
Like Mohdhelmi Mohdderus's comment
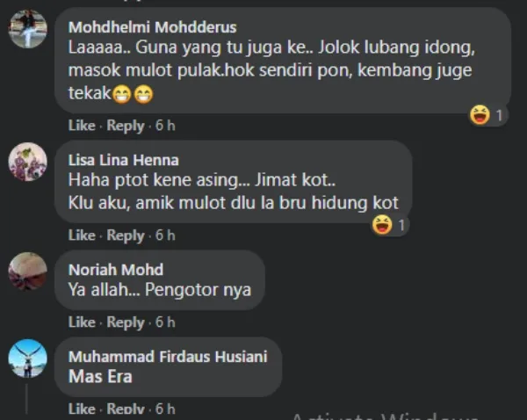(82, 126)
